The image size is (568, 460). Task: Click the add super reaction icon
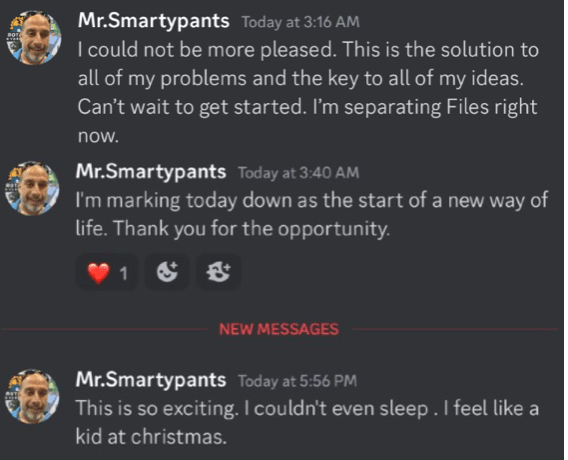pos(218,272)
